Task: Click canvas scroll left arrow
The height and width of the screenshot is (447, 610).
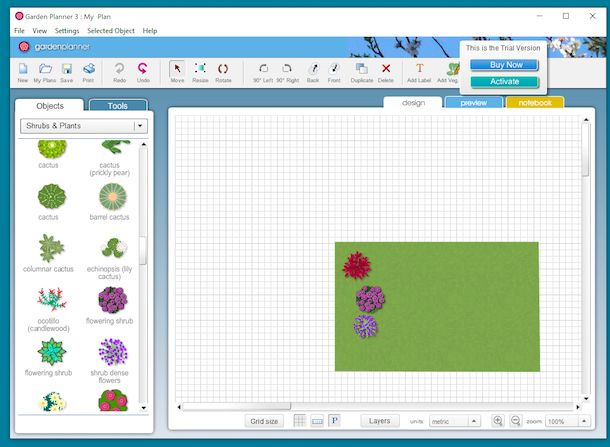Action: pyautogui.click(x=179, y=407)
